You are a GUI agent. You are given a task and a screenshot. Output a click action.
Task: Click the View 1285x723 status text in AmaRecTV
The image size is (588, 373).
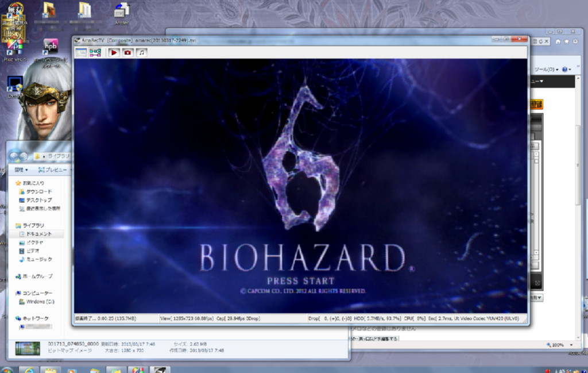pyautogui.click(x=187, y=318)
